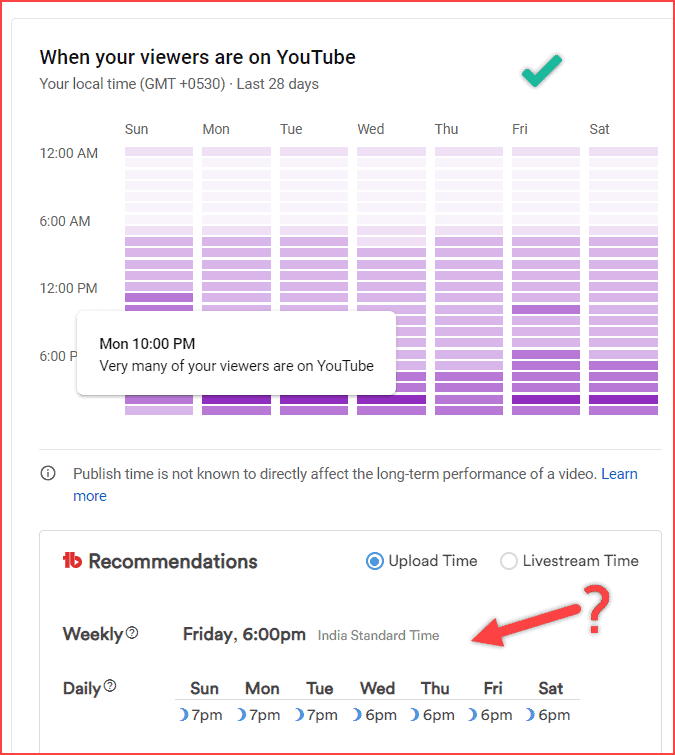The image size is (675, 755).
Task: Open the Learn more link
Action: point(355,485)
